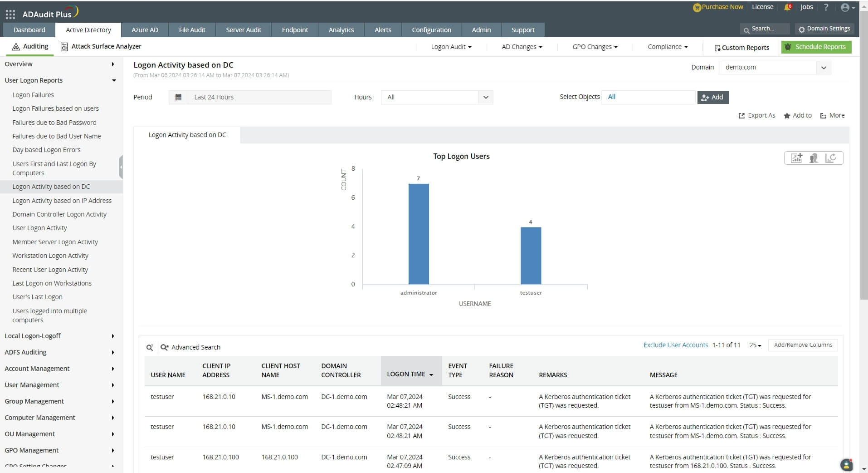Click the add chart icon above the graph
868x473 pixels.
[x=796, y=158]
